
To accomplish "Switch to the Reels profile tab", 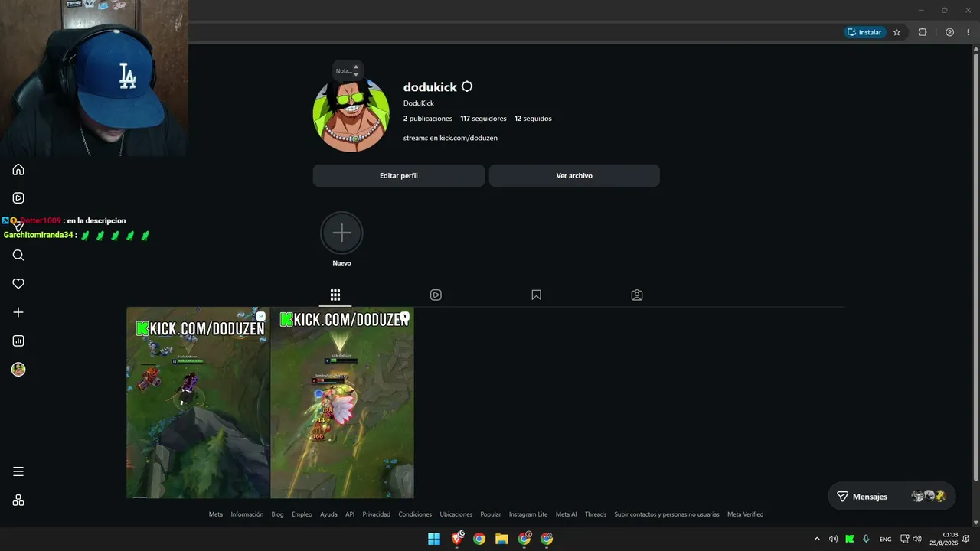I will pyautogui.click(x=436, y=295).
